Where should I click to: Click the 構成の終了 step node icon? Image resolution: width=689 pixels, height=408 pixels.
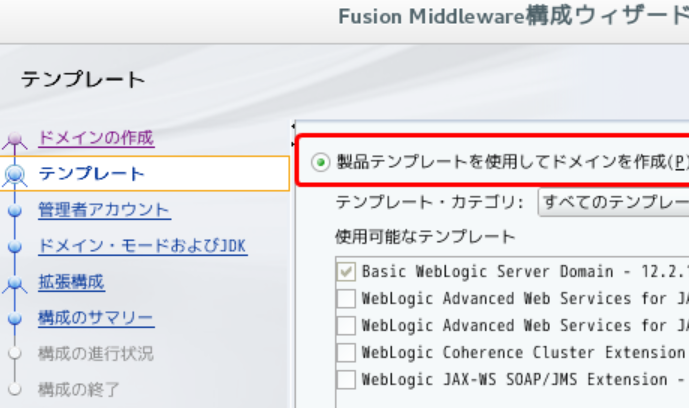pos(15,389)
